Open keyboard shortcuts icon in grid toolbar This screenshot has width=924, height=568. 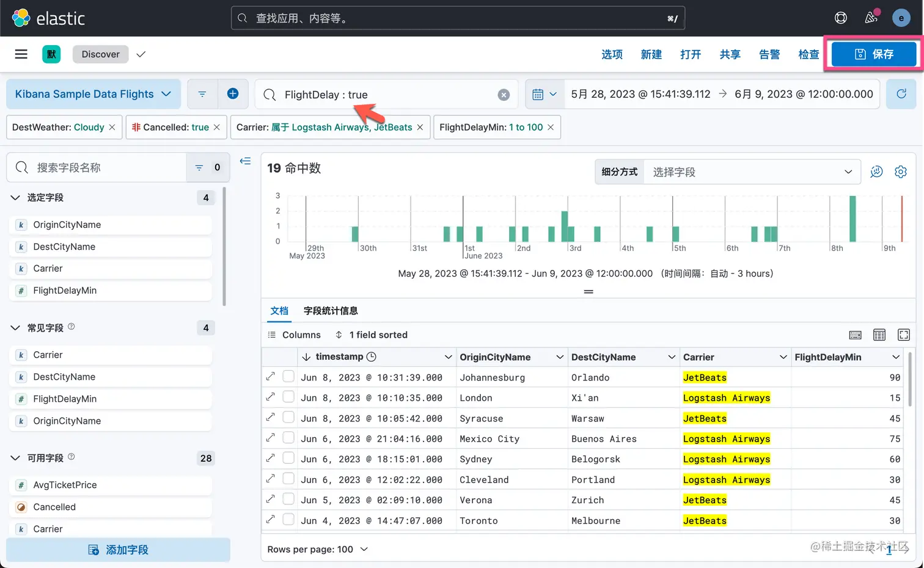[856, 335]
